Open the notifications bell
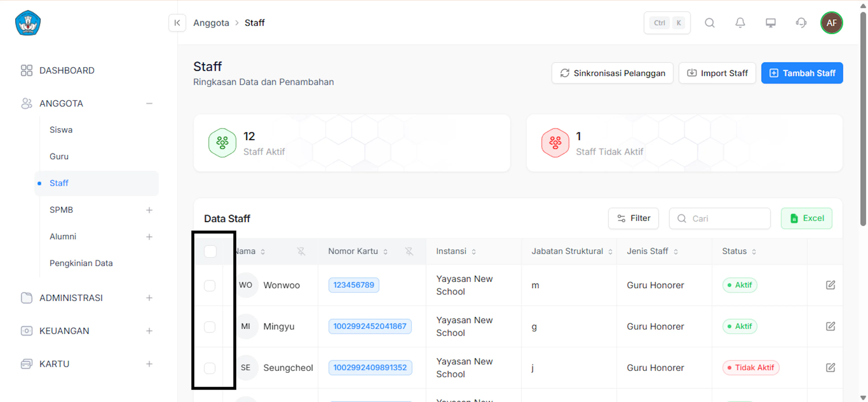Screen dimensions: 868x402 (x=740, y=23)
